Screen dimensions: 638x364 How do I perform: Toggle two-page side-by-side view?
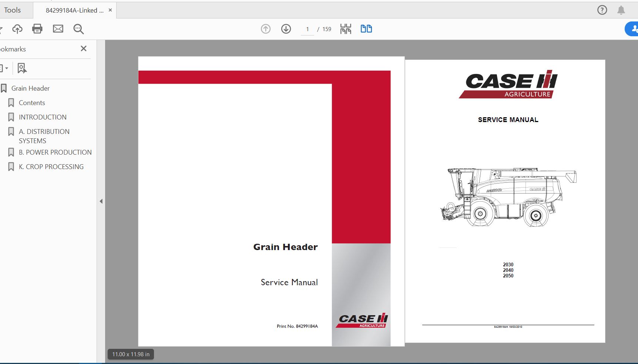point(366,28)
